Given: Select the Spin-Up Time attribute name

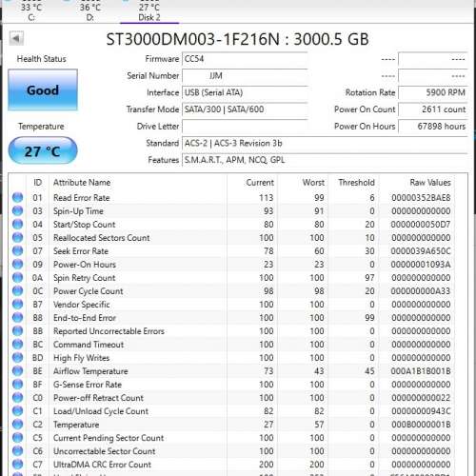Looking at the screenshot, I should click(78, 211).
